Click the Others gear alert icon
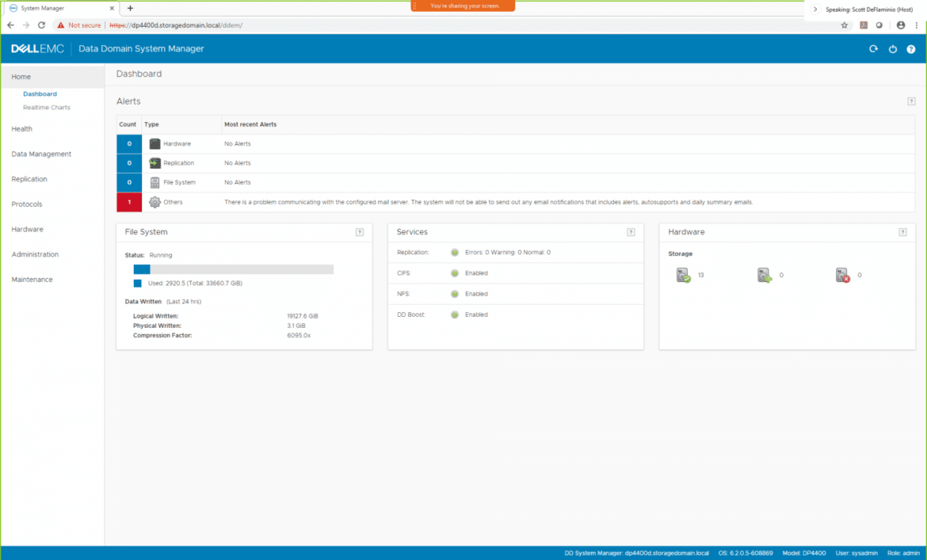The width and height of the screenshot is (927, 560). (x=154, y=202)
